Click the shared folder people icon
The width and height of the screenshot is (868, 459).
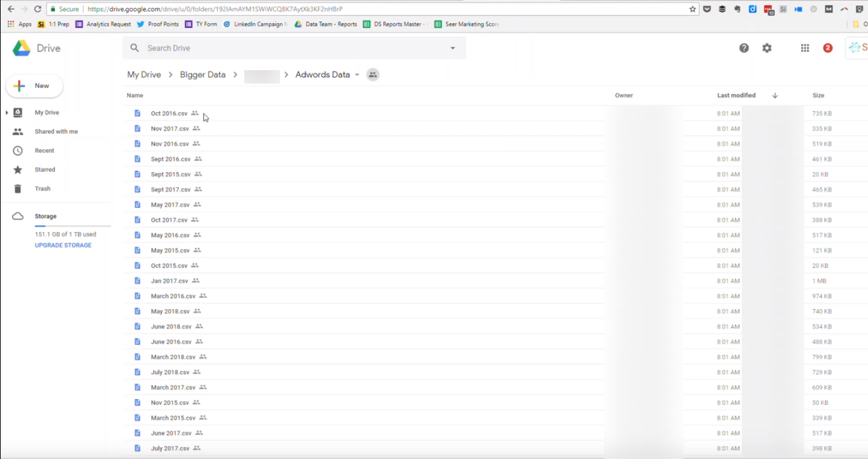[373, 75]
